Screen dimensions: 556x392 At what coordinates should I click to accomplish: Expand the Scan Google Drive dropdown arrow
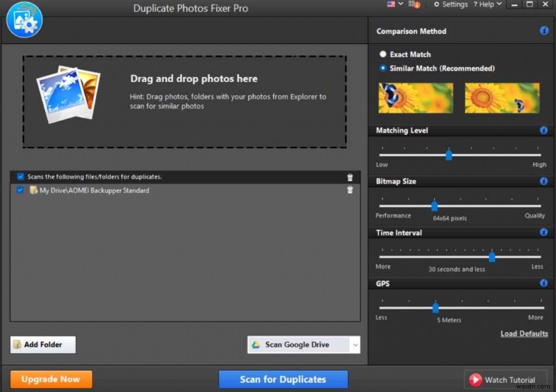[355, 345]
